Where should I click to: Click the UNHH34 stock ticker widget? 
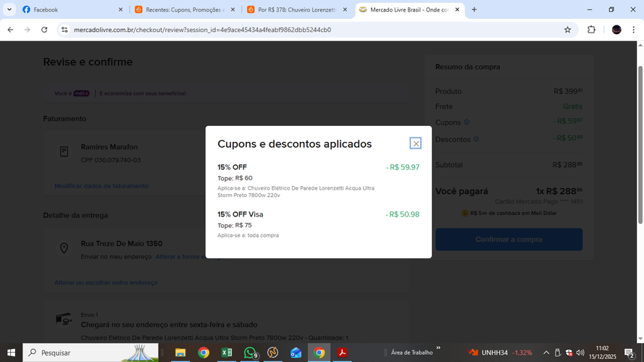500,353
